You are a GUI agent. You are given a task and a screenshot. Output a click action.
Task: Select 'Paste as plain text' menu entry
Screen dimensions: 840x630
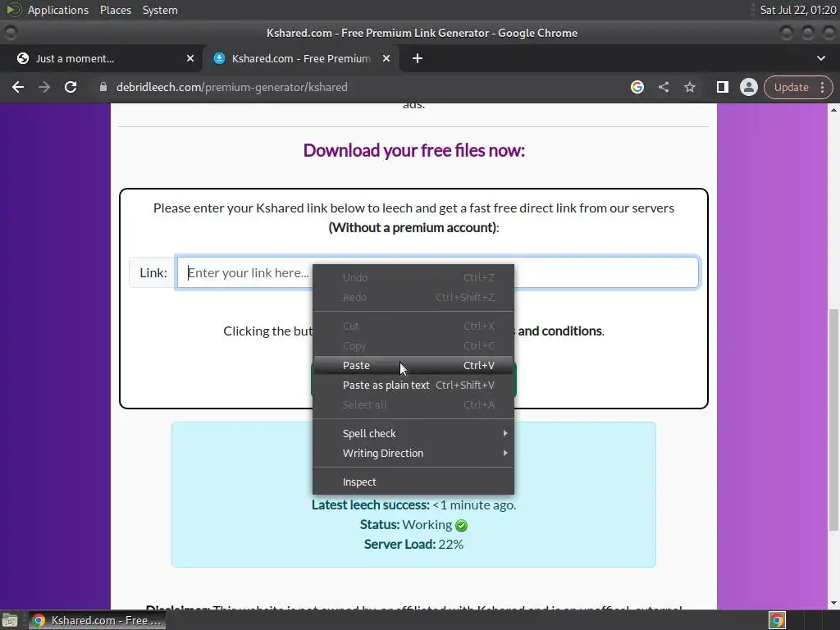point(413,386)
